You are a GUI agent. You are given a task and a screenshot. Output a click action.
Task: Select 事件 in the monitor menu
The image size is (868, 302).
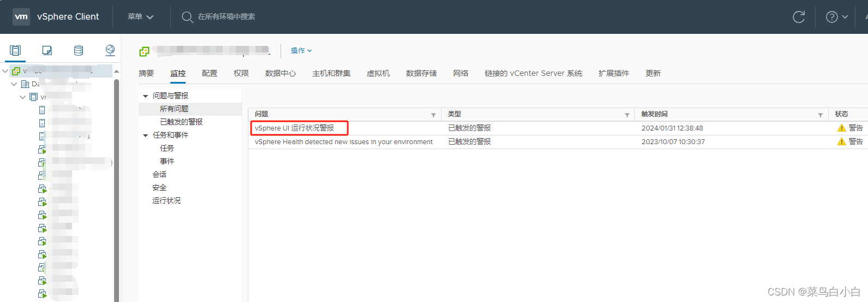coord(167,161)
